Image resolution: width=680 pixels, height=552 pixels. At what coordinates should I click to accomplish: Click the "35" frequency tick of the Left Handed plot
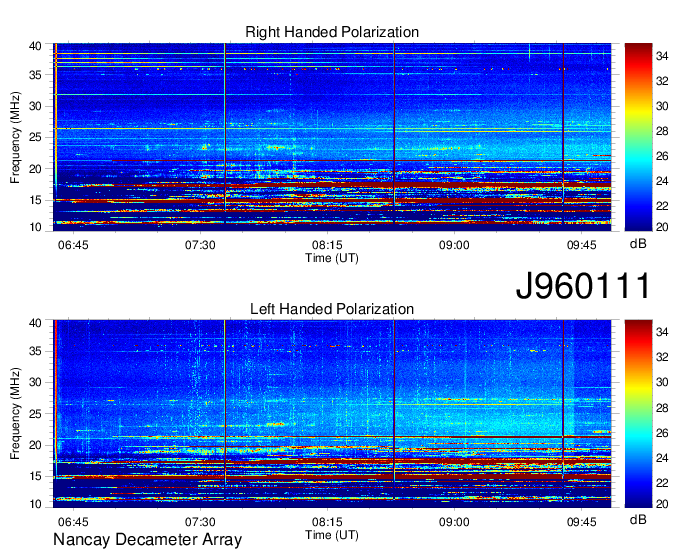click(35, 351)
